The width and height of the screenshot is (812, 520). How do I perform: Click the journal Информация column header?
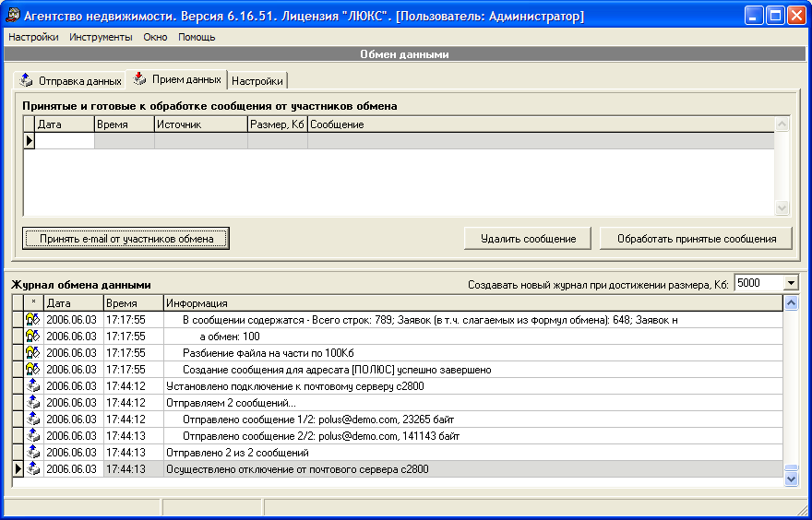pos(473,303)
